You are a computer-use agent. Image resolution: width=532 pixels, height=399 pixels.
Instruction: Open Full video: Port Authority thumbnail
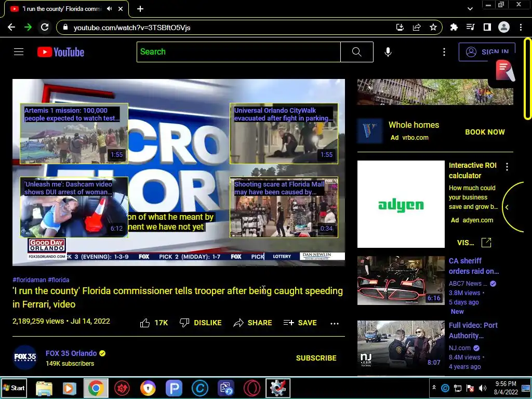point(401,345)
